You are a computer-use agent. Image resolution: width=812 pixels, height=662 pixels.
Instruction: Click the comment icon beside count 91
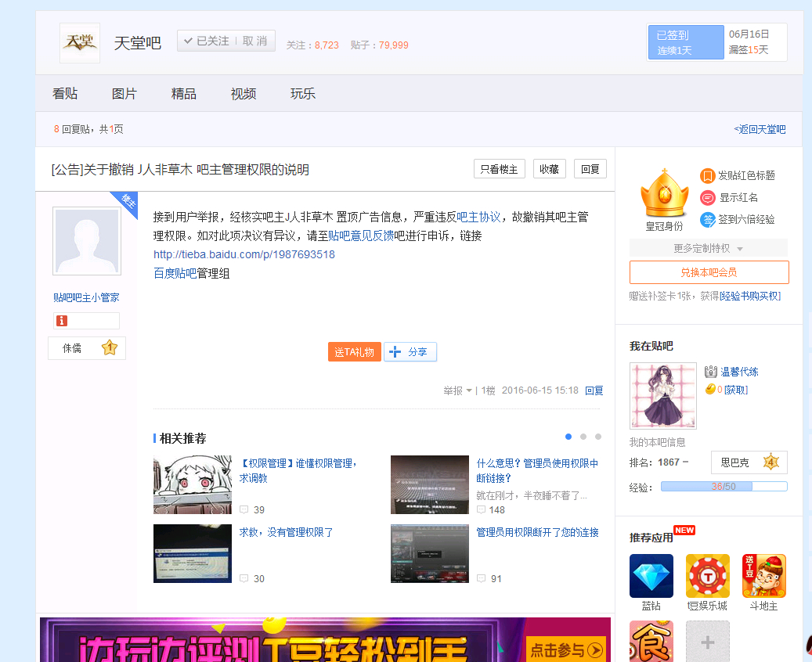click(x=481, y=579)
